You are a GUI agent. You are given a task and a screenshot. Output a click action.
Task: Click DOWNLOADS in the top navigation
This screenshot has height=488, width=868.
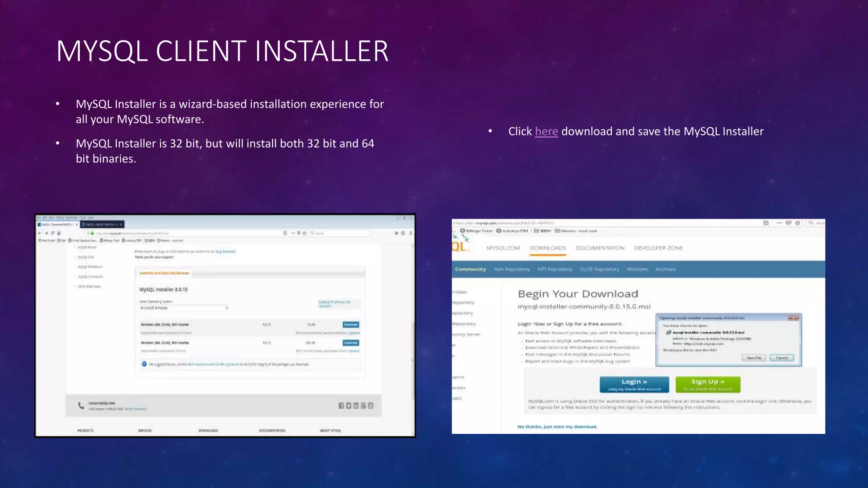(x=548, y=248)
